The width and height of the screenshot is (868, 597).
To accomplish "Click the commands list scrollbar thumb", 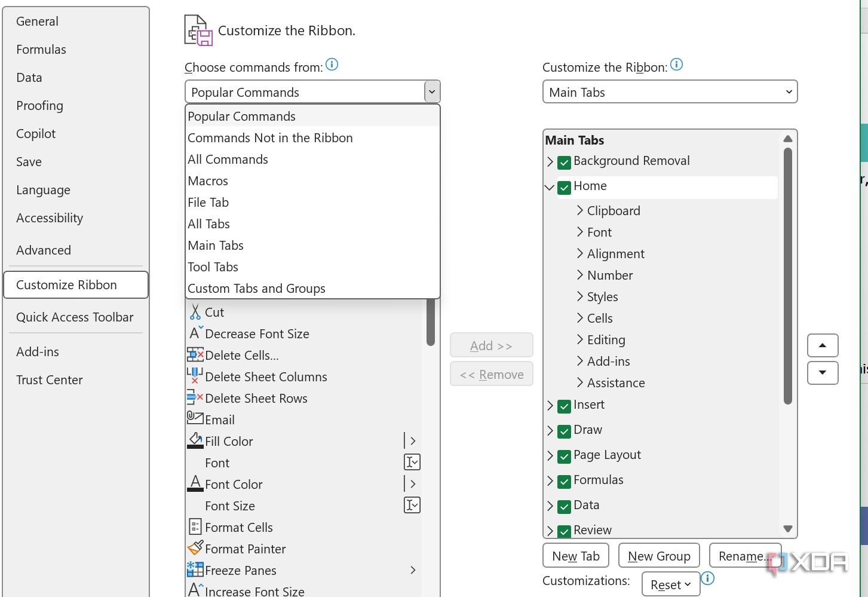I will click(x=430, y=322).
